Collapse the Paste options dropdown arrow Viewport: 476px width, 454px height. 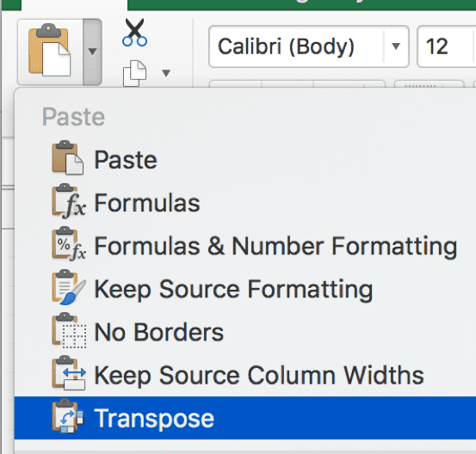pos(92,52)
